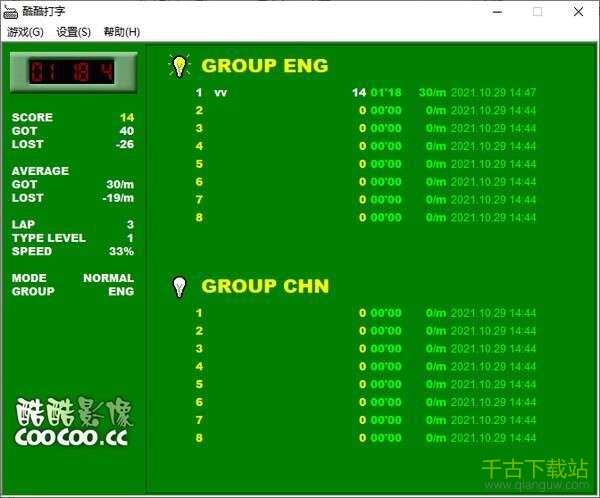600x498 pixels.
Task: Select rank 1 row in GROUP CHN
Action: click(365, 313)
